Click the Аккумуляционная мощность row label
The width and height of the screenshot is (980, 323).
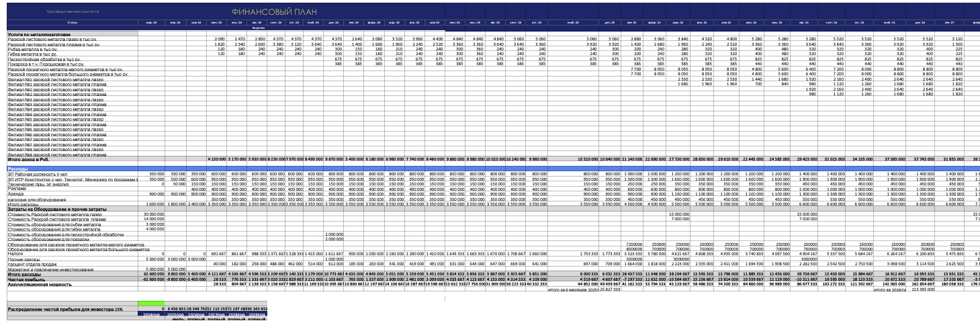click(40, 284)
